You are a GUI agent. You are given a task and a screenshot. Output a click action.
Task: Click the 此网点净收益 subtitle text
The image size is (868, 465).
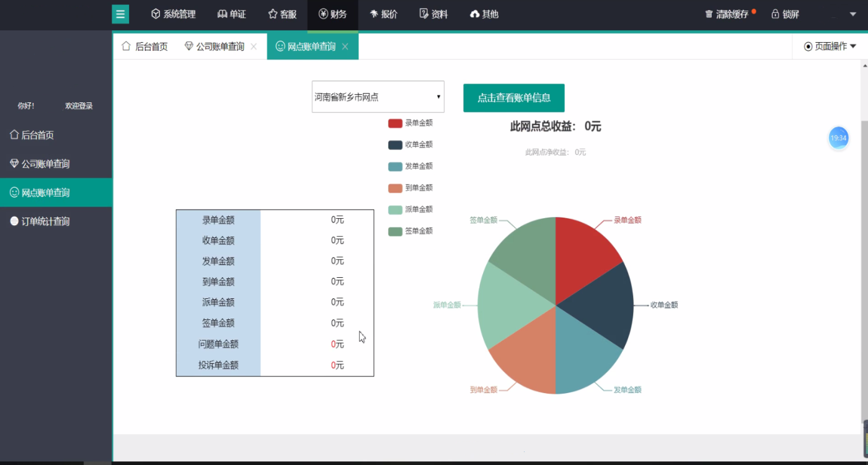pos(556,152)
